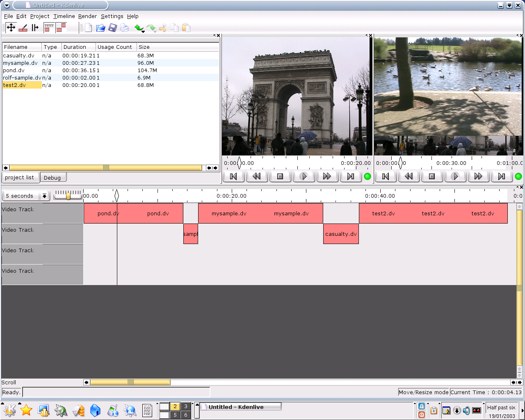Click the timeline zoom slider handle
The image size is (525, 420).
click(68, 196)
